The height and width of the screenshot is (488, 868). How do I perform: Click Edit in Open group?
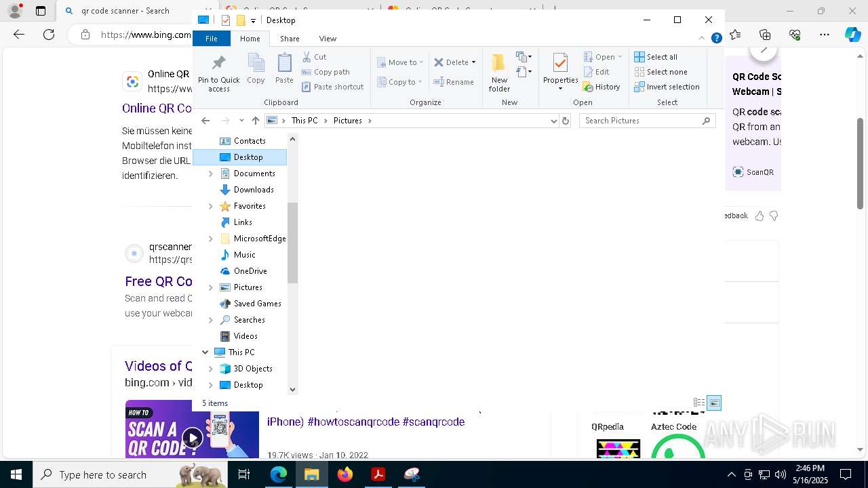pos(596,72)
